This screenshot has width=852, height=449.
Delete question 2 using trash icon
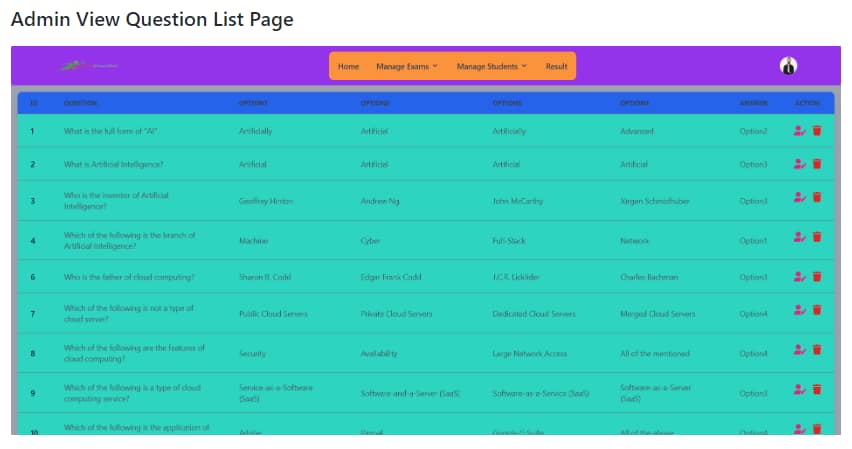click(817, 164)
